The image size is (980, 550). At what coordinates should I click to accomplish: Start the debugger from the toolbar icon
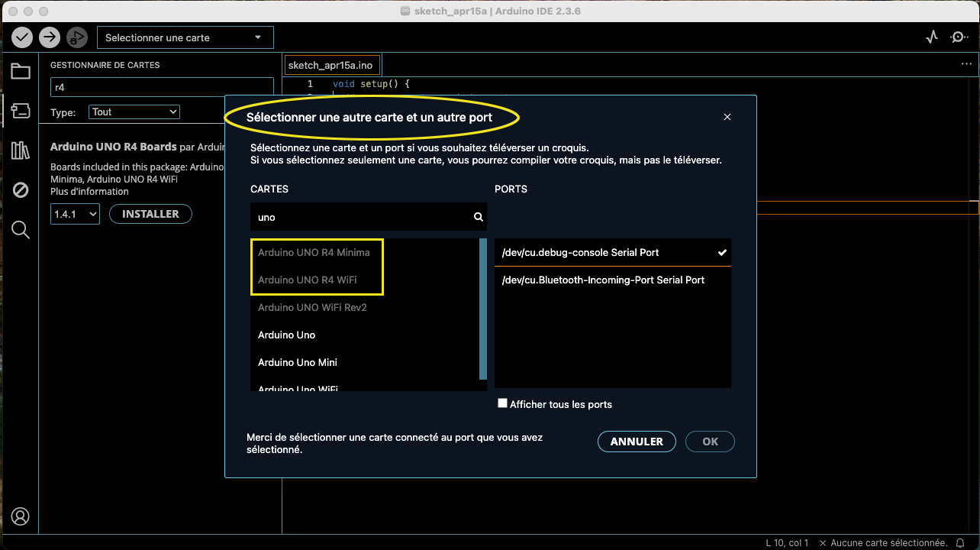(76, 37)
